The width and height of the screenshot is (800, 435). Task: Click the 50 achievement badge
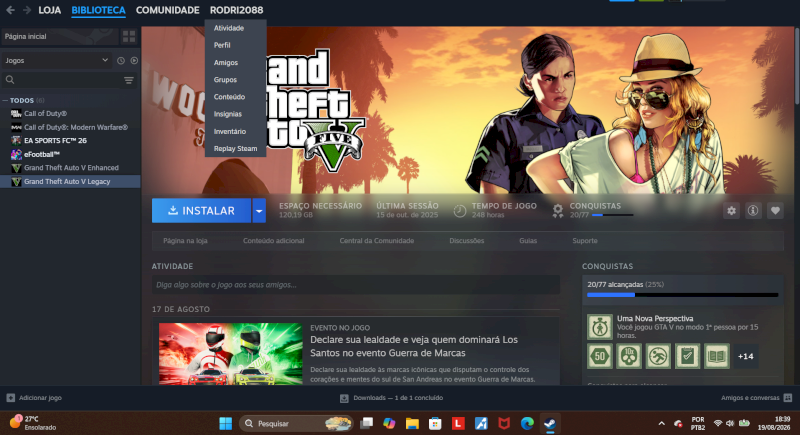[x=599, y=356]
